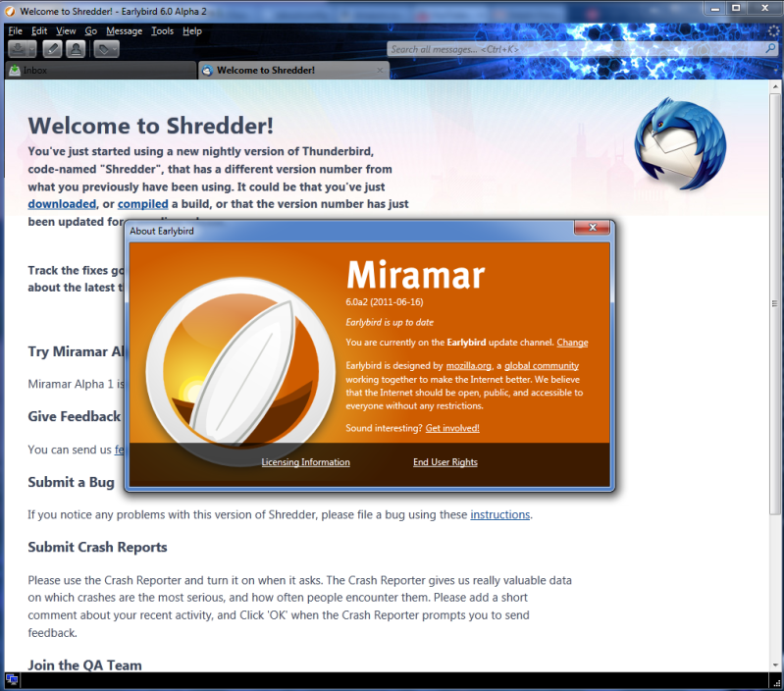Open the Address Book toolbar icon
Screen dimensions: 784x691
pyautogui.click(x=75, y=49)
